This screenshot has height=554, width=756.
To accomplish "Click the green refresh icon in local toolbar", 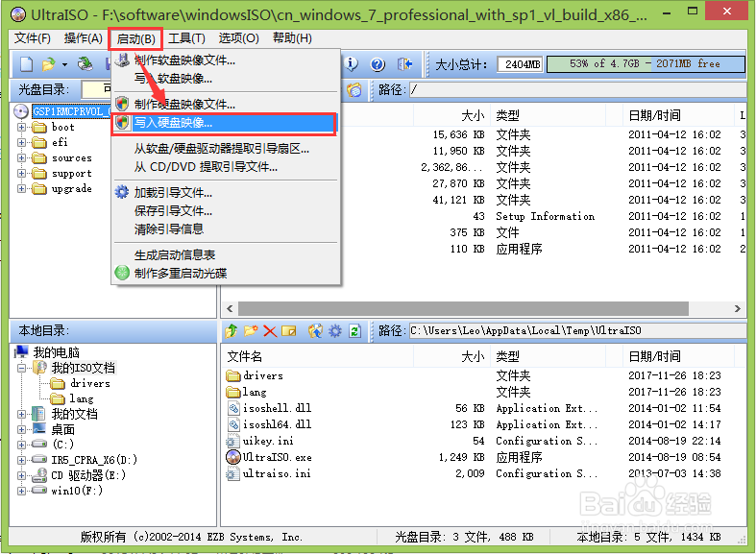I will pyautogui.click(x=355, y=331).
